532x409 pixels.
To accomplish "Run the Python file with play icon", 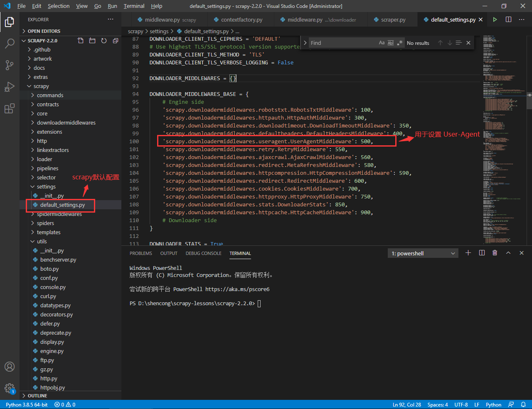I will point(495,20).
